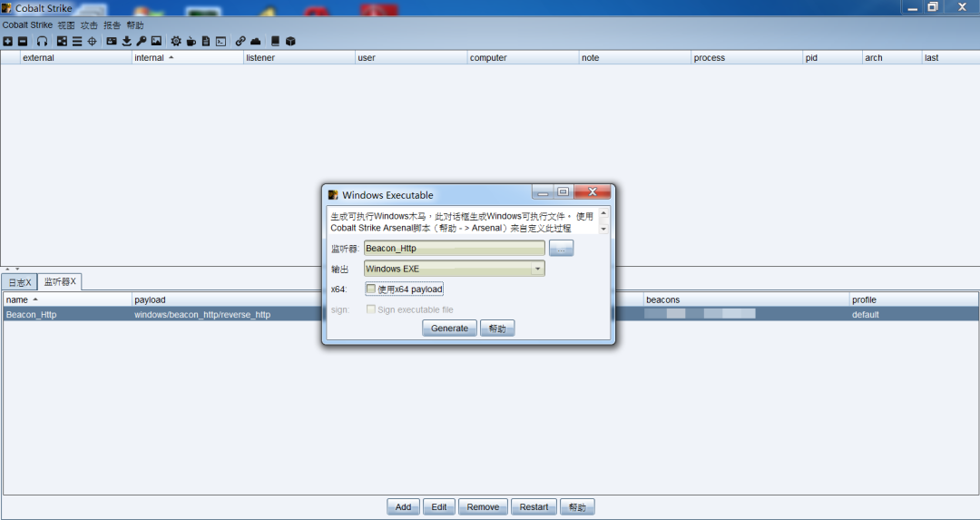The width and height of the screenshot is (980, 520).
Task: Select the Beacon_Http listener row name
Action: coord(31,314)
